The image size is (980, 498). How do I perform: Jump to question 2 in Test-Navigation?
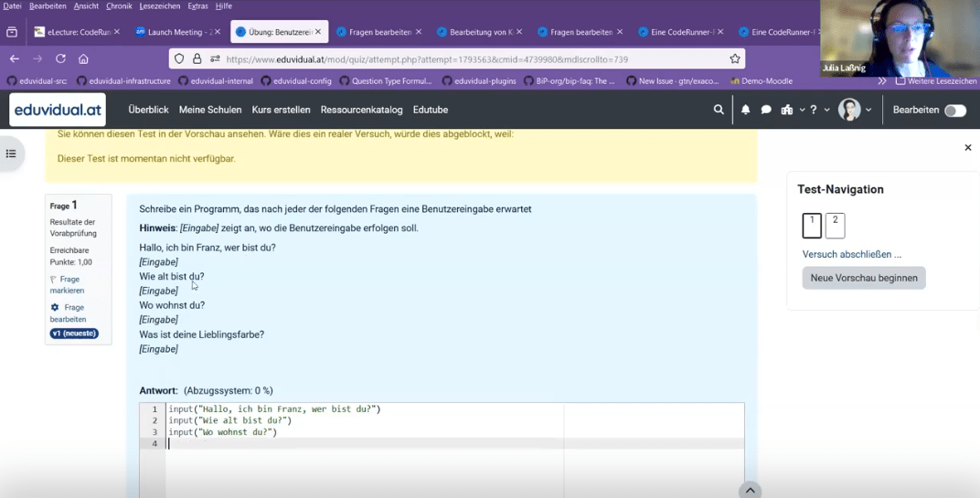coord(835,225)
